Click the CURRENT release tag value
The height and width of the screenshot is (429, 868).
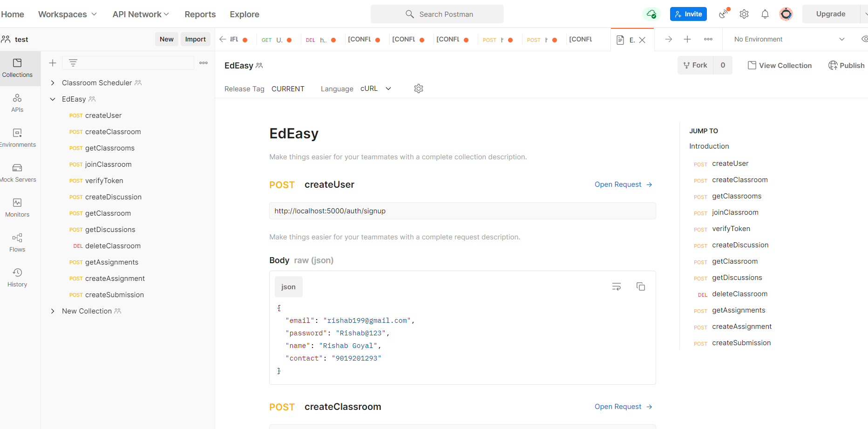point(288,89)
